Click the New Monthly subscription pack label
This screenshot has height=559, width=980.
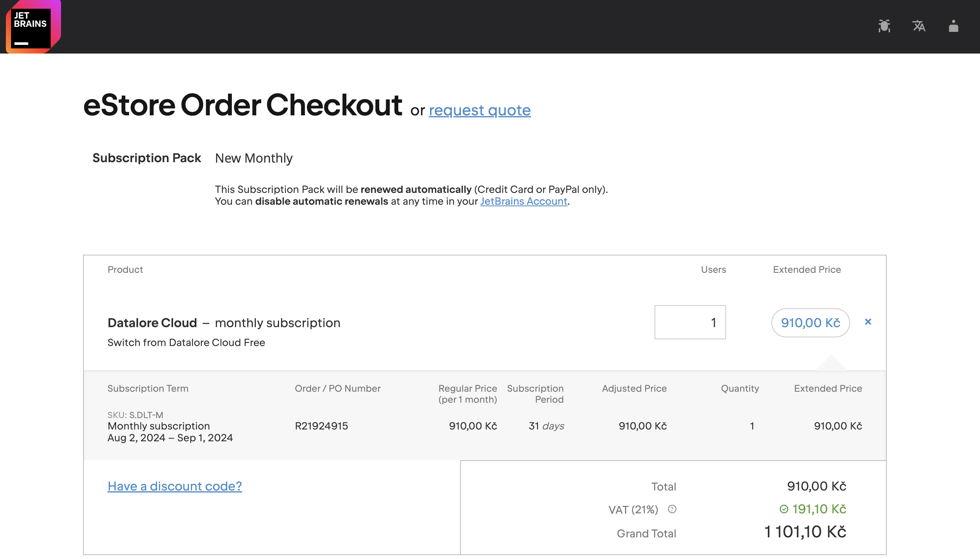253,158
